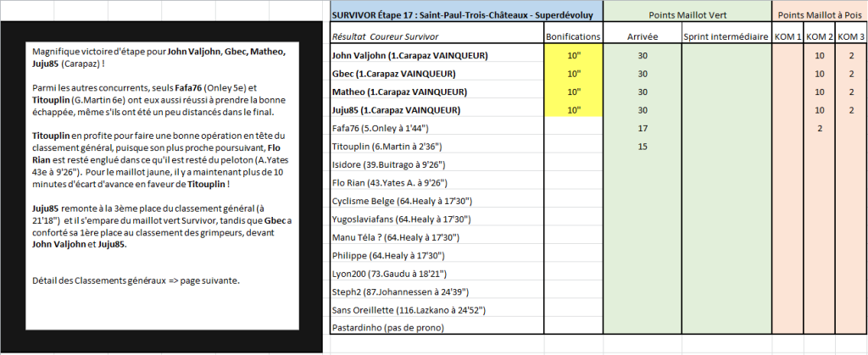
Task: Click the Pastardinho (pas de prono) cell
Action: click(437, 327)
